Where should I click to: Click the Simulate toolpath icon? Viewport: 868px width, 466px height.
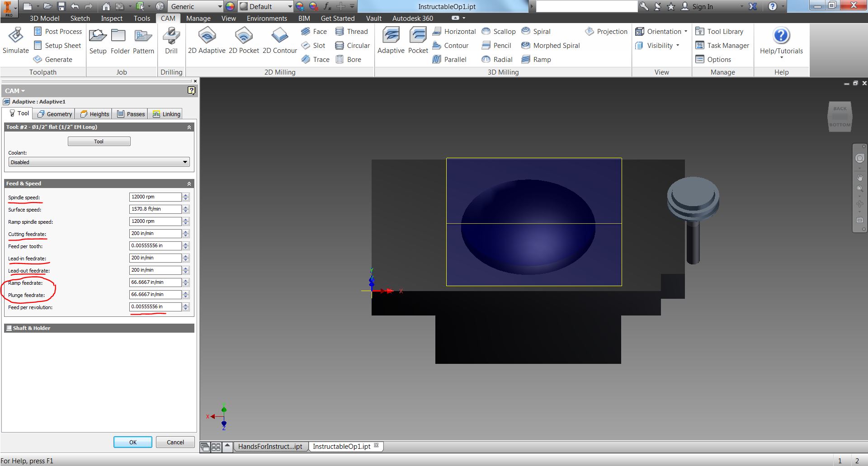(x=16, y=41)
